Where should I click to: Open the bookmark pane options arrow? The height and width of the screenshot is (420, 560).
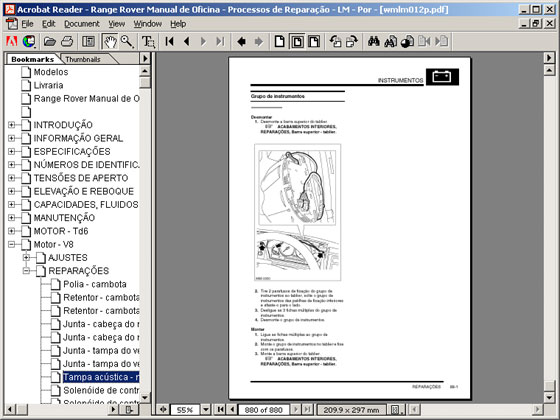pos(145,58)
